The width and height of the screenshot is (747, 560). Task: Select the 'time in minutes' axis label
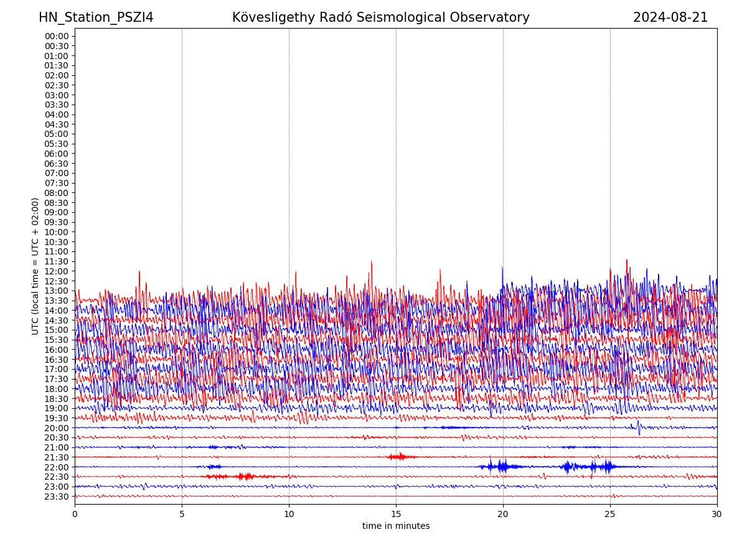[396, 526]
